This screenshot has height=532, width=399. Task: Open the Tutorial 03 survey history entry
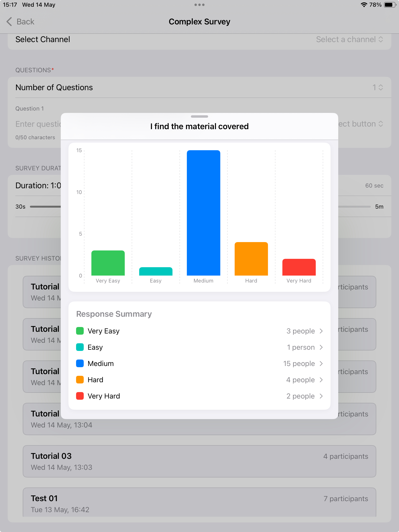tap(199, 461)
